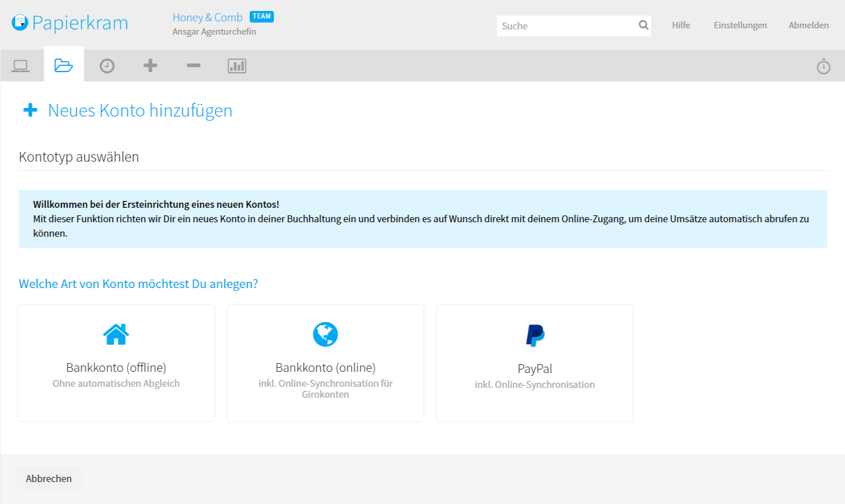The height and width of the screenshot is (504, 845).
Task: Click the 'Kontotyp auswählen' section title
Action: (x=79, y=157)
